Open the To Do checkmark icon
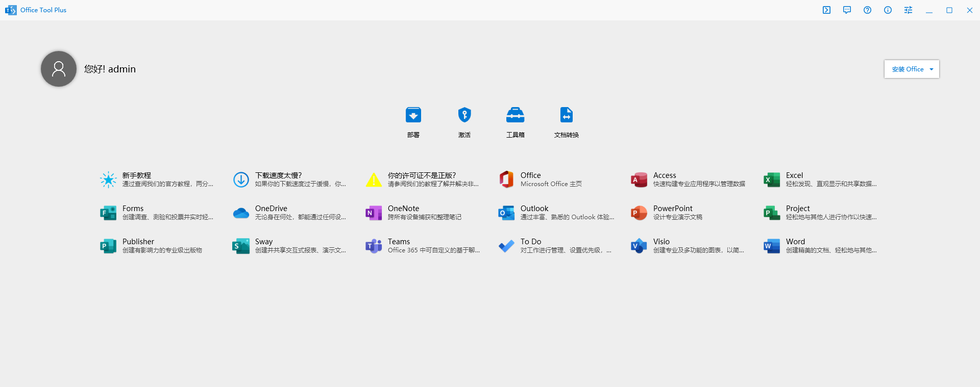Image resolution: width=980 pixels, height=387 pixels. coord(506,246)
